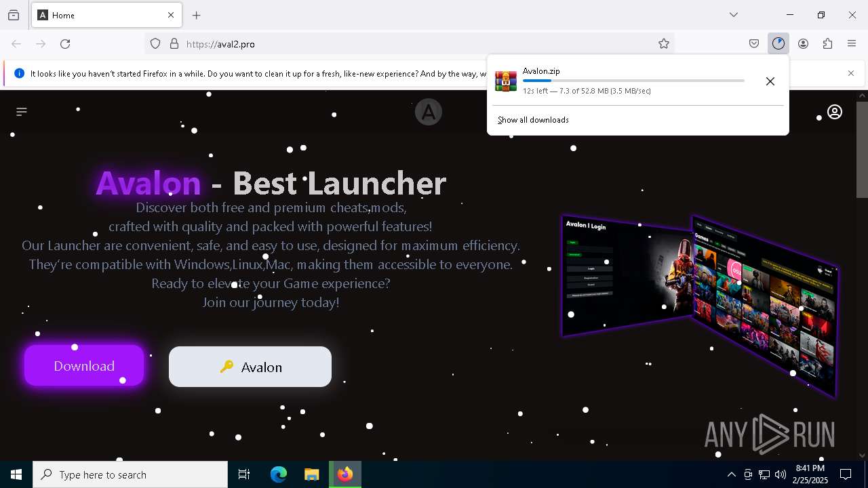Cancel the Avalon.zip download
Screen dimensions: 868x488
point(770,81)
